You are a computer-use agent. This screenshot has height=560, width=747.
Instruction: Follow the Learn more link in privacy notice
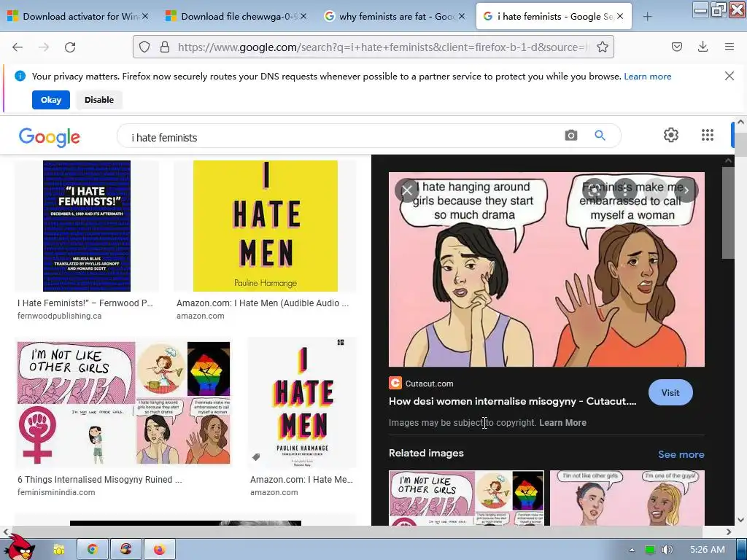pyautogui.click(x=648, y=77)
